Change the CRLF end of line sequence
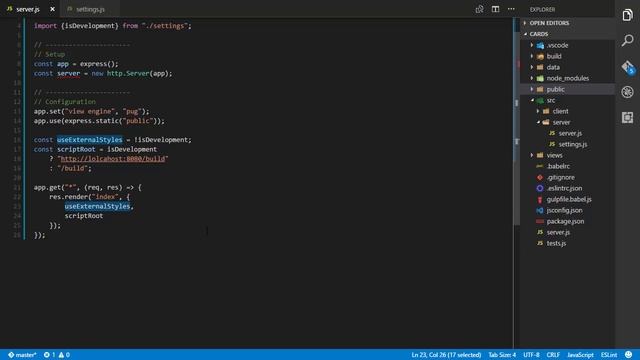Image resolution: width=640 pixels, height=360 pixels. click(x=553, y=355)
